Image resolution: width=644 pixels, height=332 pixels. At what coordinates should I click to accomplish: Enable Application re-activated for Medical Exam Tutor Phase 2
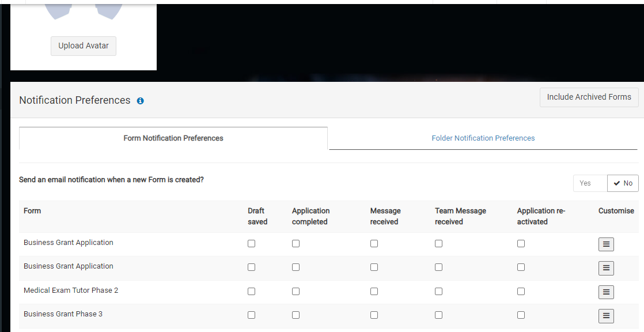(x=521, y=291)
